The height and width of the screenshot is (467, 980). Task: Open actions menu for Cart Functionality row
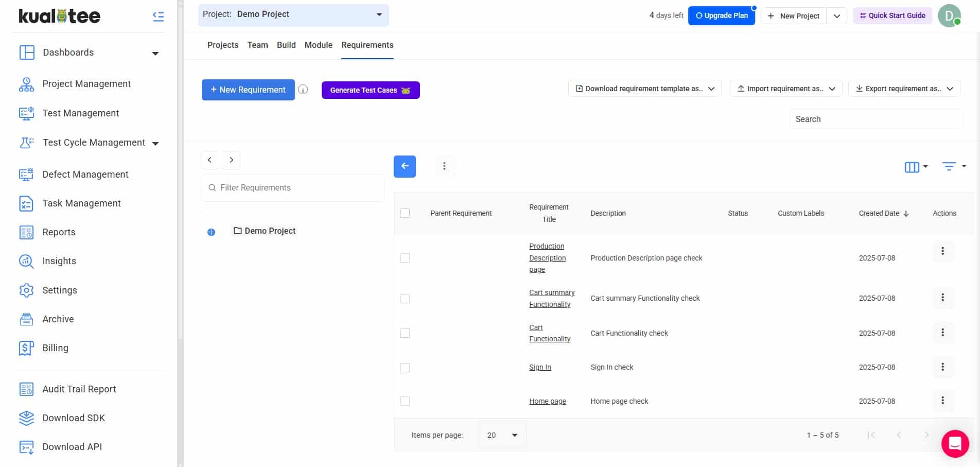point(943,333)
